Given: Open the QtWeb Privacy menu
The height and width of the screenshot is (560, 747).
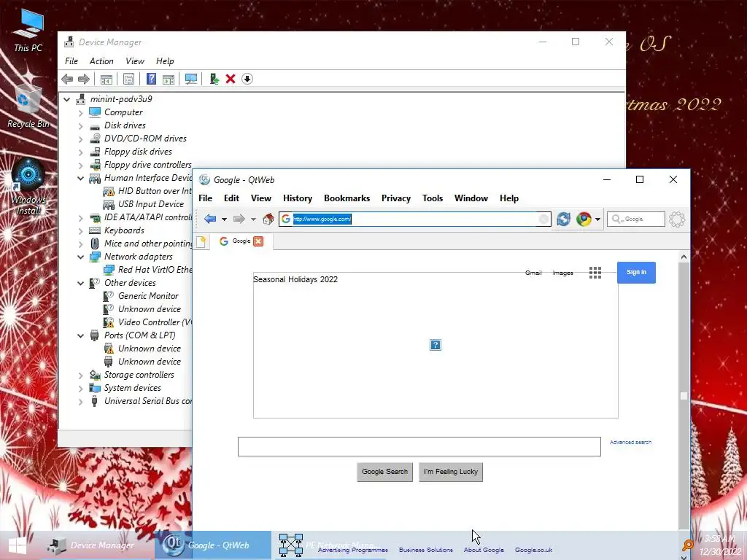Looking at the screenshot, I should point(396,198).
